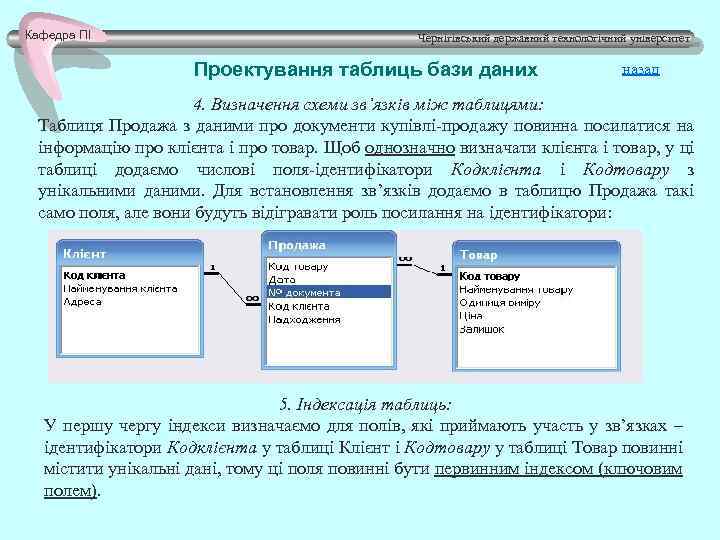Select bold 'Код товару' key in Товар table
Viewport: 720px width, 540px height.
tap(489, 276)
